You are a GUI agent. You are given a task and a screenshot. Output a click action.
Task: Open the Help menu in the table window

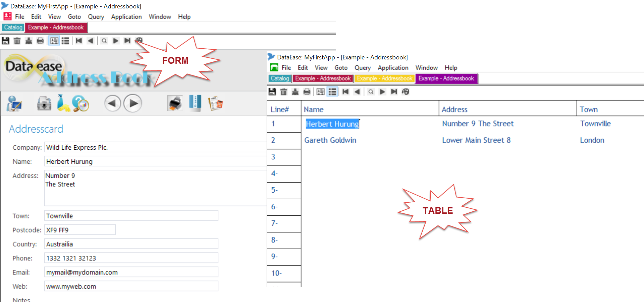[x=451, y=68]
